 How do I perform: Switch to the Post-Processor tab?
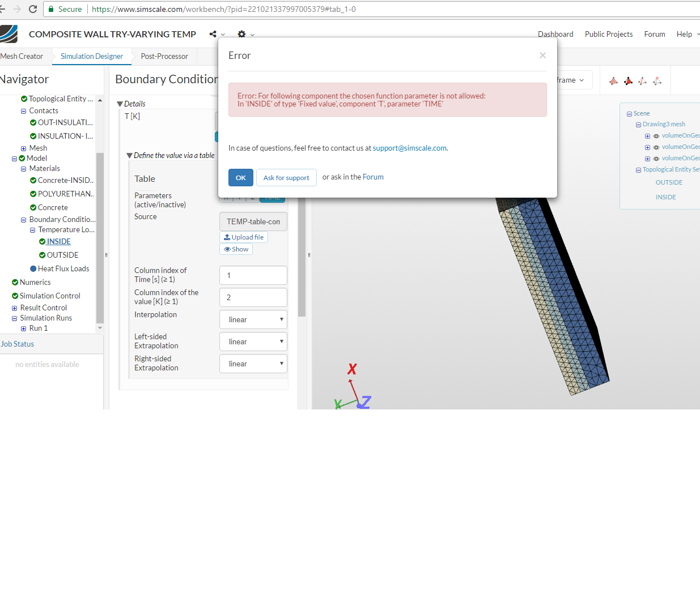point(164,56)
